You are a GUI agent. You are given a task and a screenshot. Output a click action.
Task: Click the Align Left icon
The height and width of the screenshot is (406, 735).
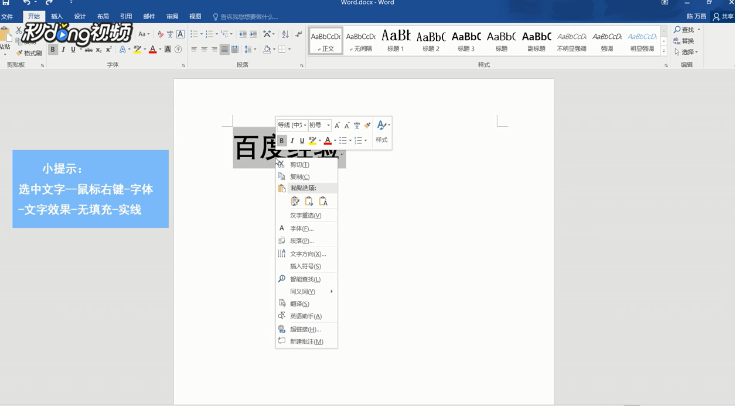194,49
